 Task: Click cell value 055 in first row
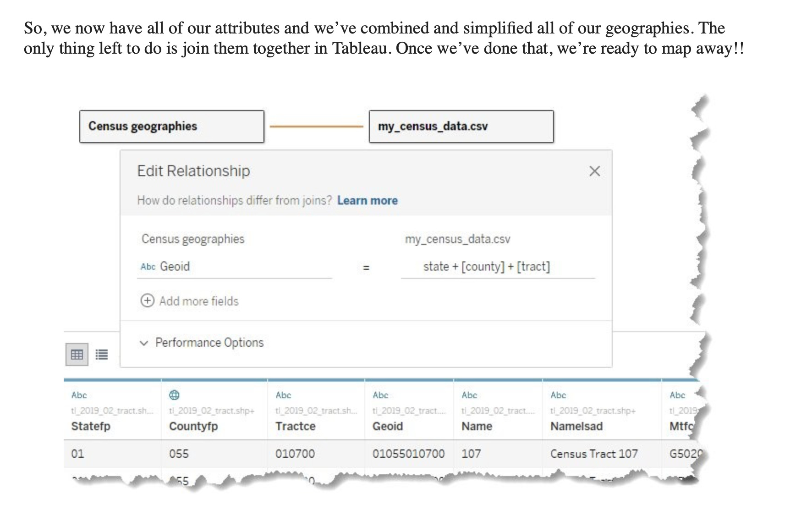click(179, 454)
